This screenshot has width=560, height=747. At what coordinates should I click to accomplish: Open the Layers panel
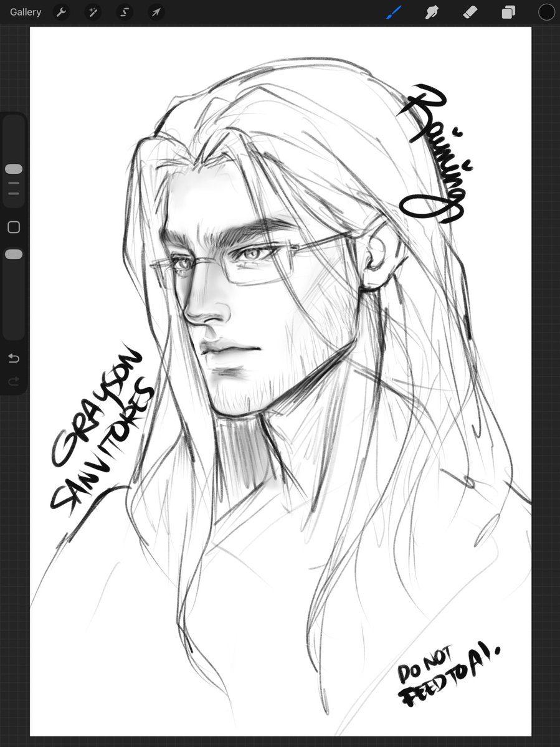click(508, 12)
